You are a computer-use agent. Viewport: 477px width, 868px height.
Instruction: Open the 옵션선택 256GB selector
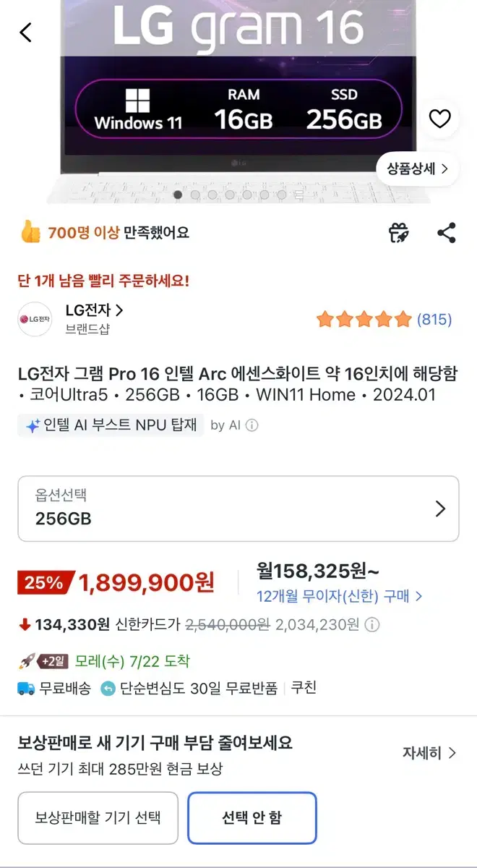pos(239,509)
